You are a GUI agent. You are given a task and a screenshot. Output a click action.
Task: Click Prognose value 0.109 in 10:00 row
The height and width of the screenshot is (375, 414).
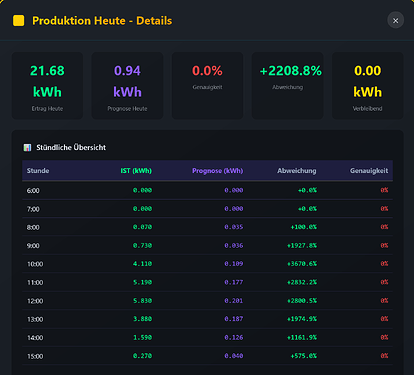pos(234,264)
